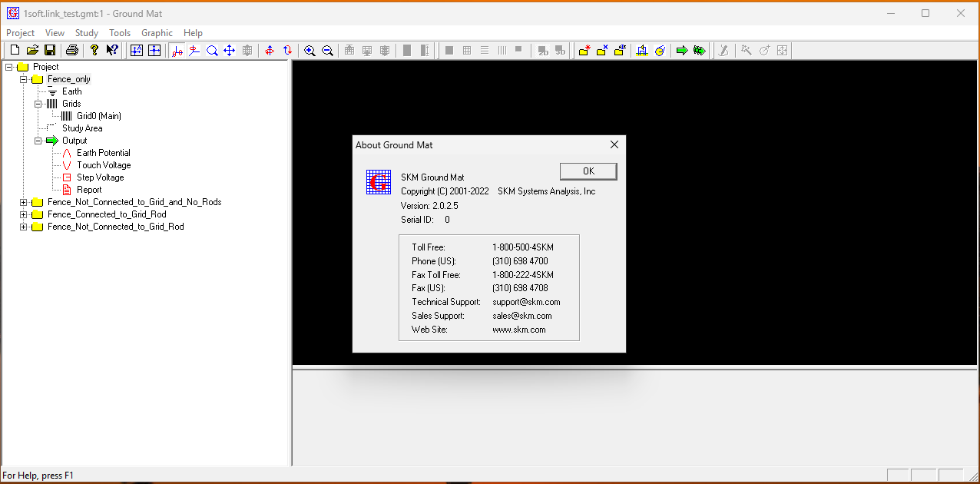Click support@skm.com in the About dialog
Viewport: 980px width, 484px height.
pyautogui.click(x=526, y=302)
